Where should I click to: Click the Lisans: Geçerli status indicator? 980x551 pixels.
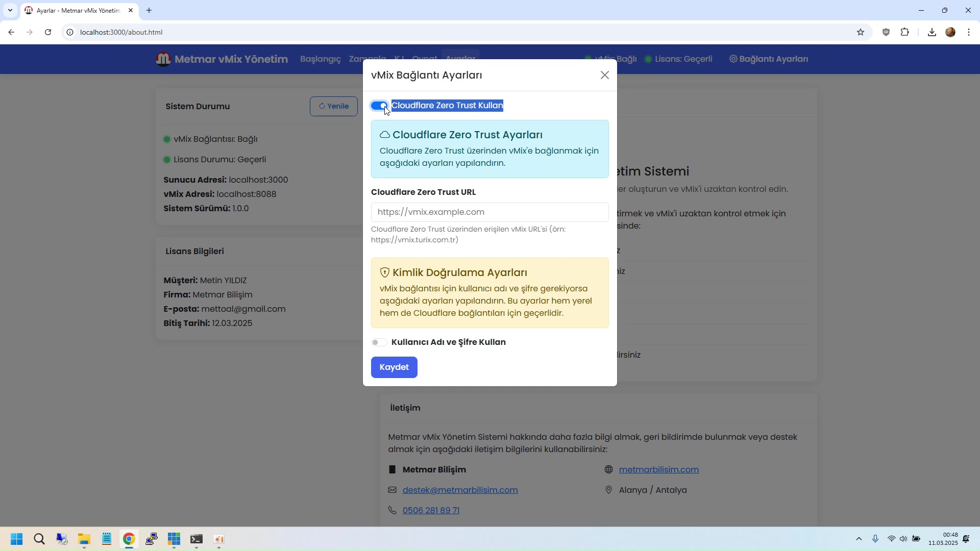click(678, 59)
